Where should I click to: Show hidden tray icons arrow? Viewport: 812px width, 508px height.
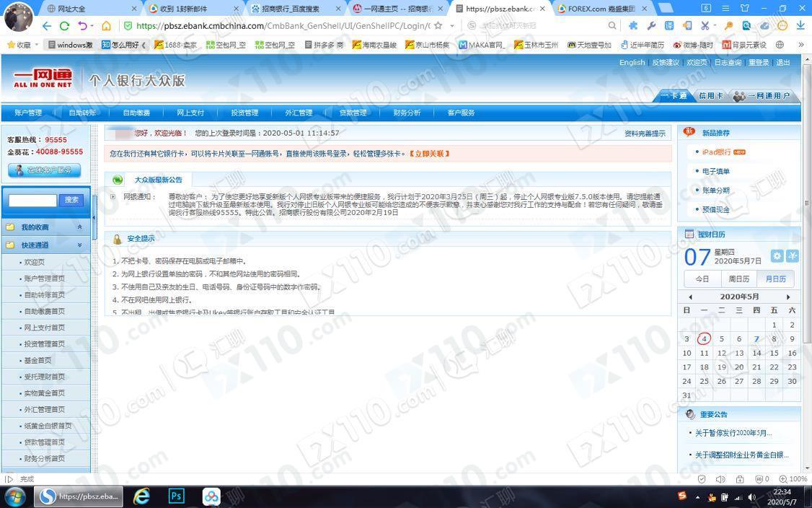pos(697,498)
